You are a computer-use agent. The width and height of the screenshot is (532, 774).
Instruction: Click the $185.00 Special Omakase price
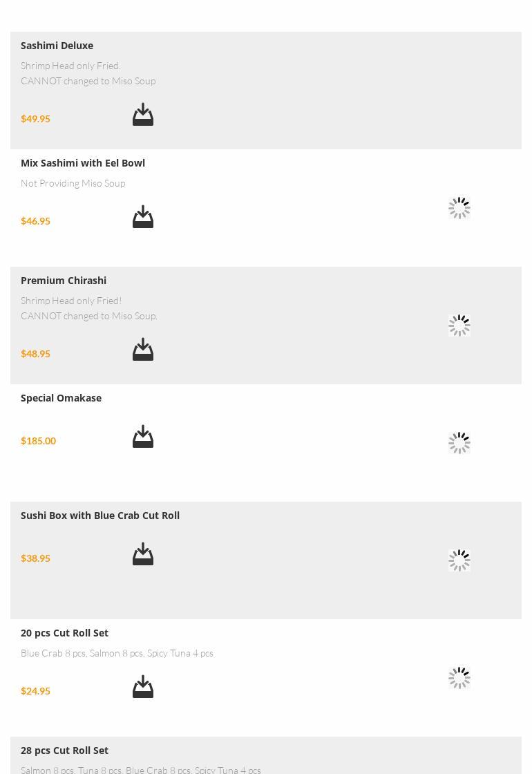point(38,441)
